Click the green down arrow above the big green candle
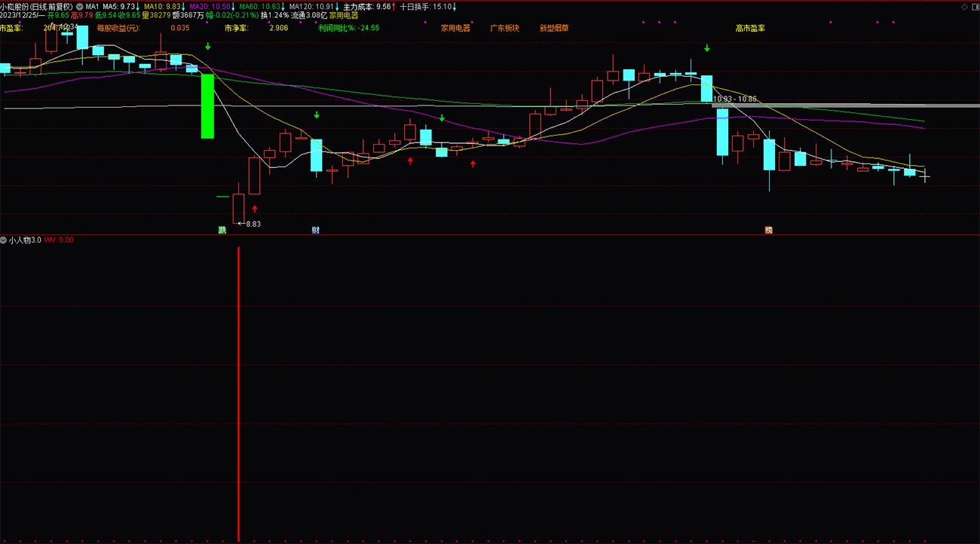 [207, 47]
